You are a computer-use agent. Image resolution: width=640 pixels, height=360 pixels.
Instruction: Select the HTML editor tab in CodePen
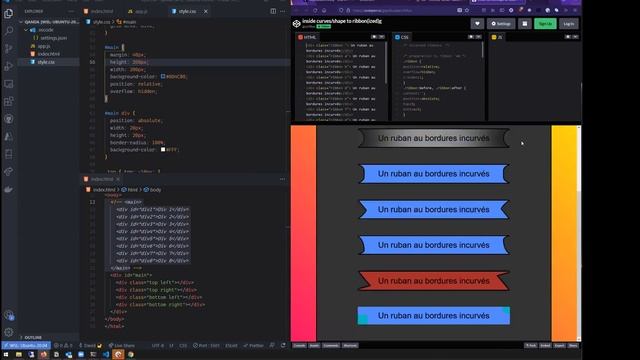[307, 37]
